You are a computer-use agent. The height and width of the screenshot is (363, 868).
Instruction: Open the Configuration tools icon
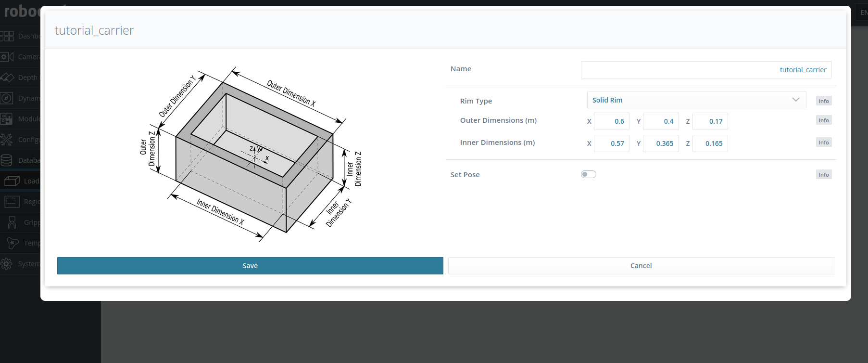(x=7, y=140)
